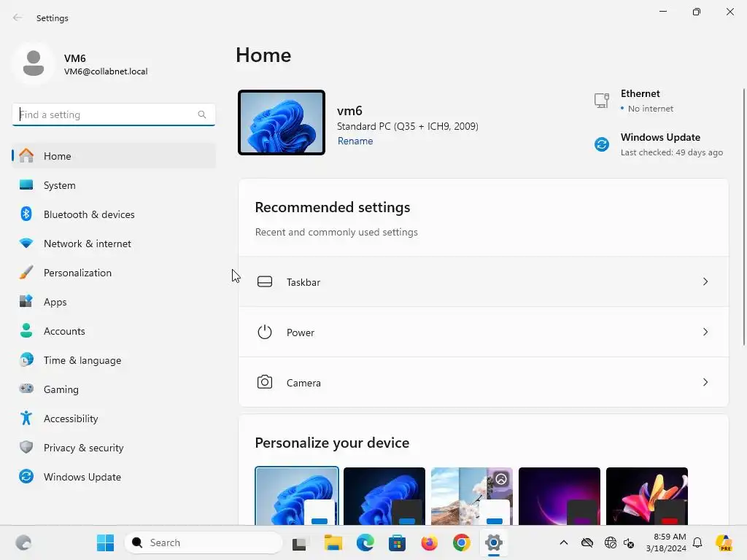The image size is (747, 560).
Task: Open the clock showing 8:59 AM
Action: [666, 542]
